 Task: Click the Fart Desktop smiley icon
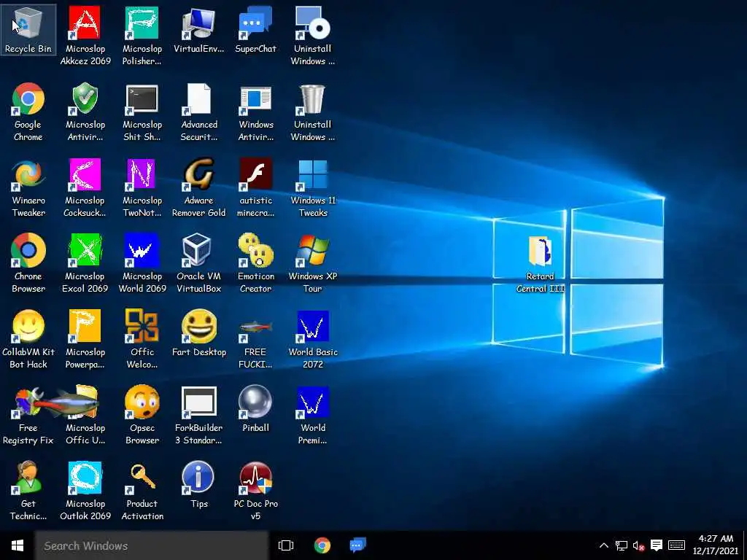click(198, 332)
